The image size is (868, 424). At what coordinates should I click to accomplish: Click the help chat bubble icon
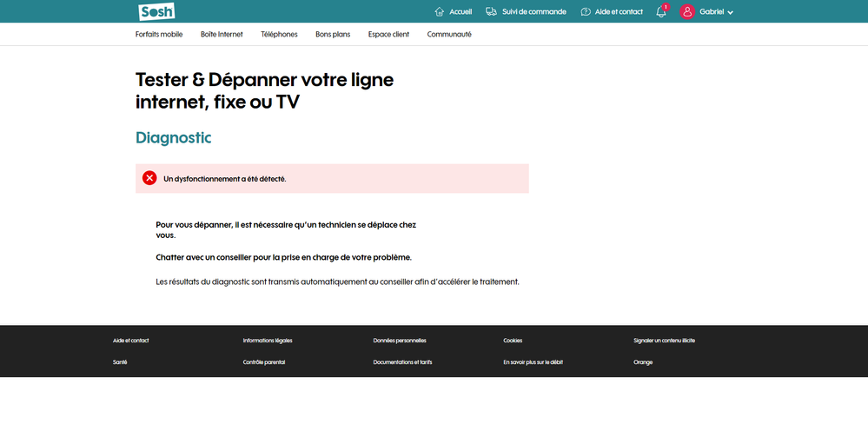point(586,11)
